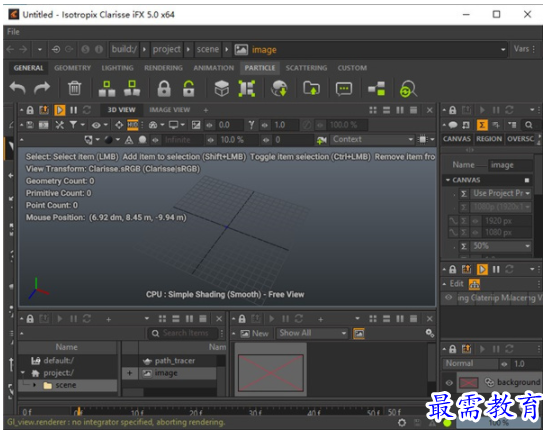Toggle the eye icon in Edit panel
The image size is (550, 438).
(x=449, y=298)
